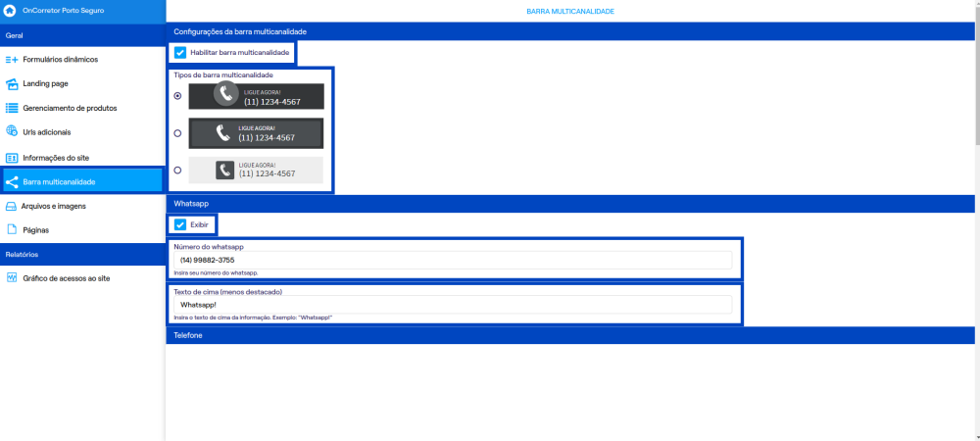Click the share icon for Barra multicanalidade
The image size is (980, 441).
[11, 182]
